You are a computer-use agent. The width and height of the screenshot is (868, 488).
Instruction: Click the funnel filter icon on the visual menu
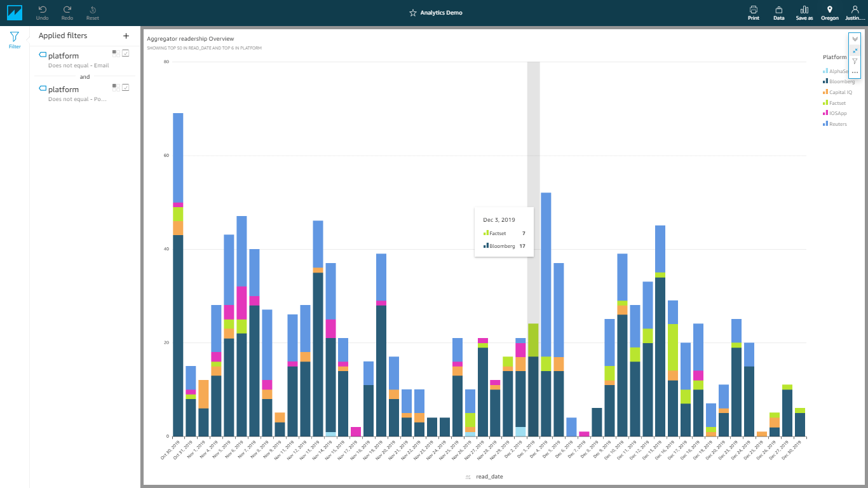[855, 62]
